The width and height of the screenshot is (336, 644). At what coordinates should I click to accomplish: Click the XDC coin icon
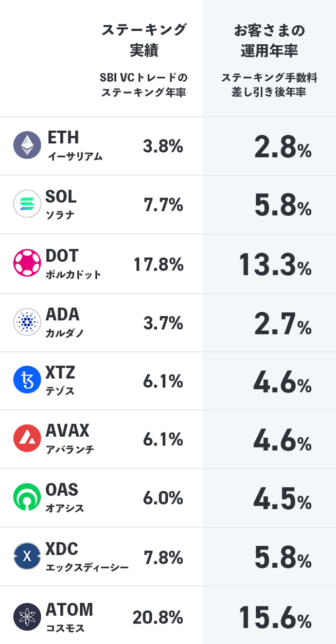27,557
